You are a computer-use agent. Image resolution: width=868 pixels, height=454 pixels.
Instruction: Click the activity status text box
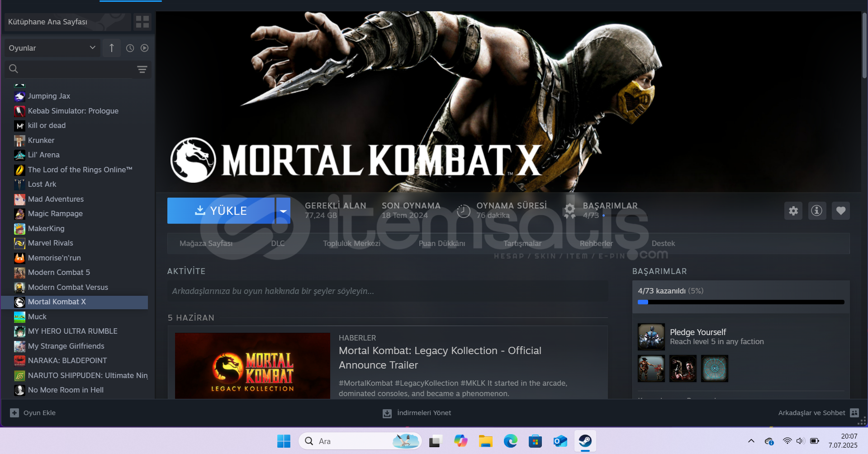pos(388,291)
